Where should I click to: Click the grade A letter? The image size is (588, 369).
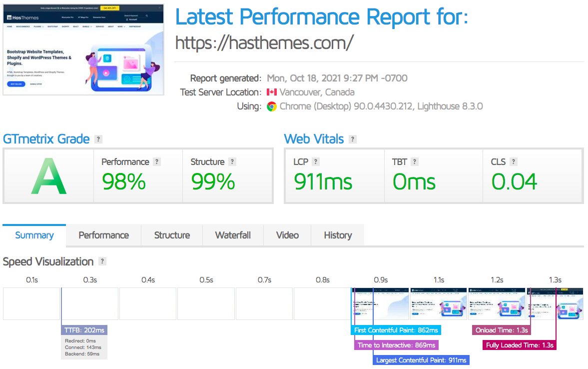(x=49, y=176)
